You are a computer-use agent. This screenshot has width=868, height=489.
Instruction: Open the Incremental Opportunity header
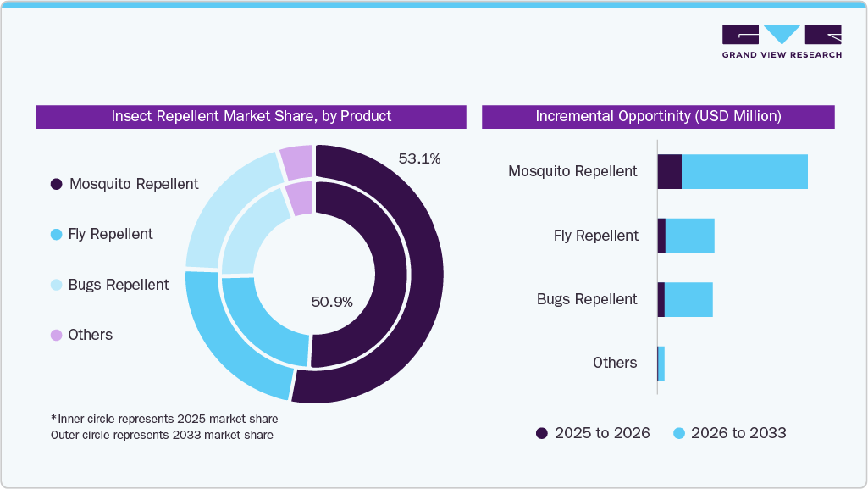659,116
